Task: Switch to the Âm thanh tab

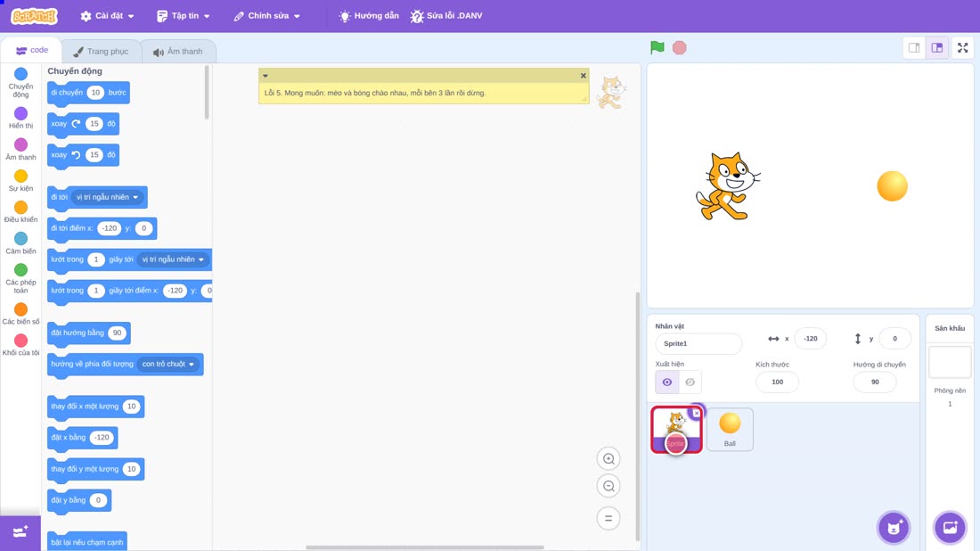Action: click(178, 52)
